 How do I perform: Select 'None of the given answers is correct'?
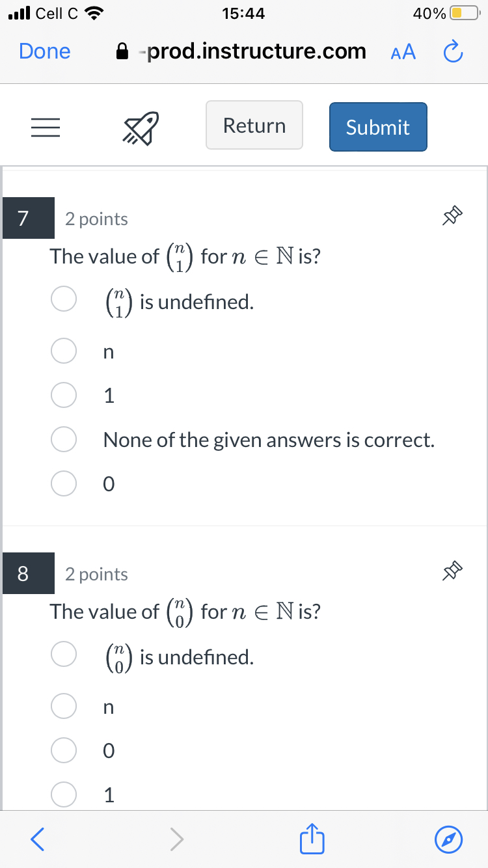[x=63, y=439]
